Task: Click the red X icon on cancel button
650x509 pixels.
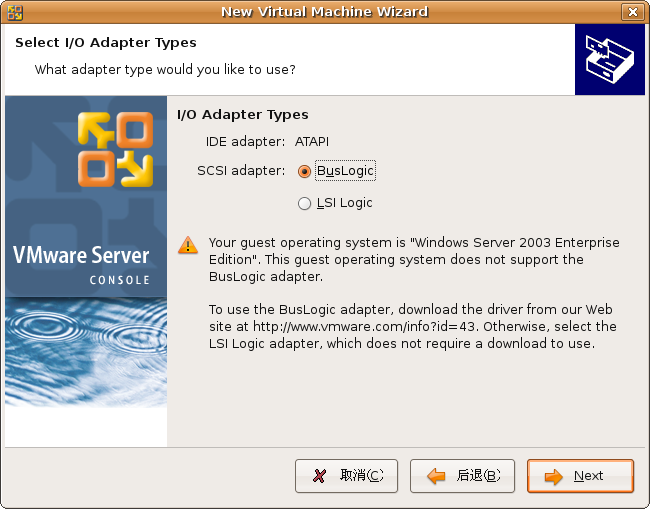Action: (x=319, y=475)
